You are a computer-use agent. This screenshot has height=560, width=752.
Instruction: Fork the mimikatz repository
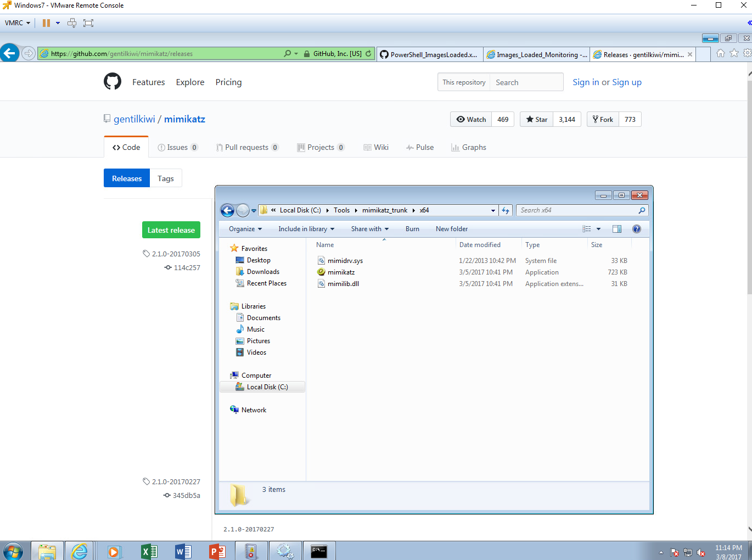pos(603,119)
